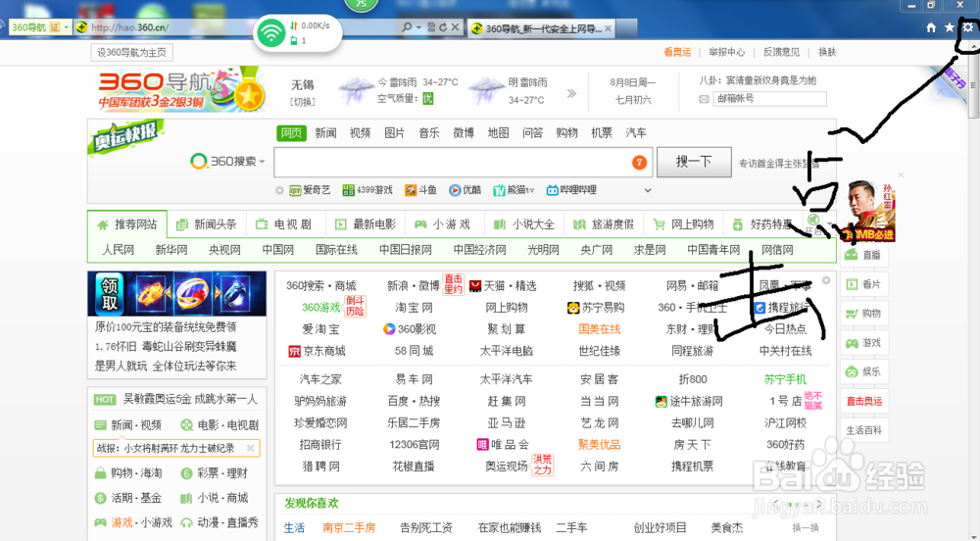The image size is (980, 541).
Task: Open 12306官网 link
Action: tap(414, 445)
